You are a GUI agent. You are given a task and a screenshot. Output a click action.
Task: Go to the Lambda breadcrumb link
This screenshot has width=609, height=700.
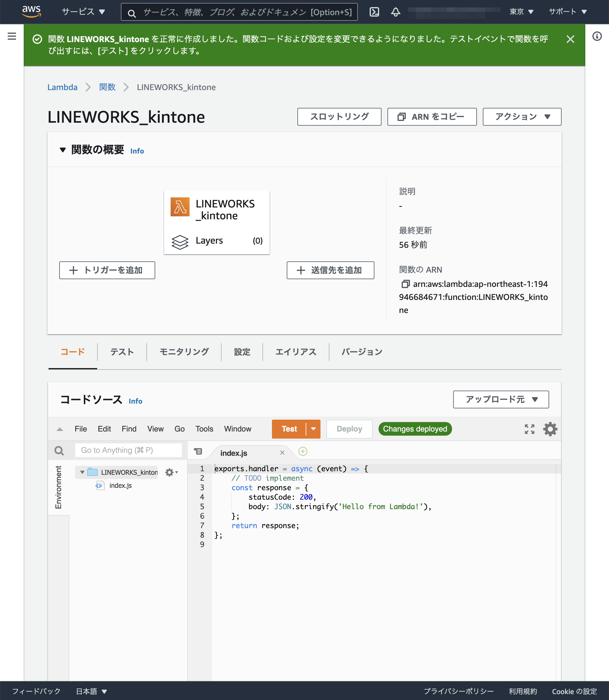[62, 87]
